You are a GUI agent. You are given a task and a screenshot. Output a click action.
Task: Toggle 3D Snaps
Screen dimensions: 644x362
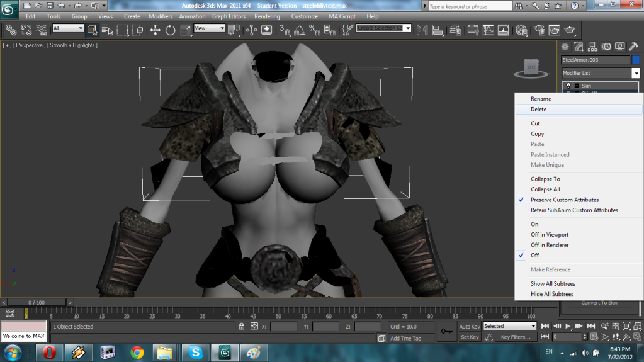pos(285,30)
